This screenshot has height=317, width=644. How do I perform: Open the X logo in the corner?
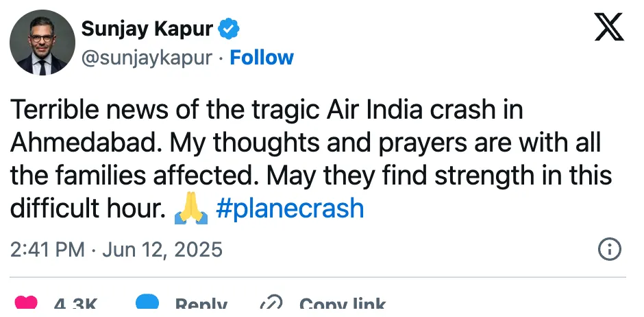pos(610,27)
